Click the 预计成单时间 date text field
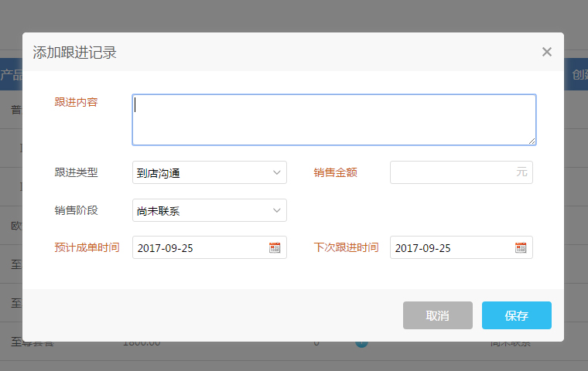Viewport: 588px width, 371px height. [x=200, y=247]
